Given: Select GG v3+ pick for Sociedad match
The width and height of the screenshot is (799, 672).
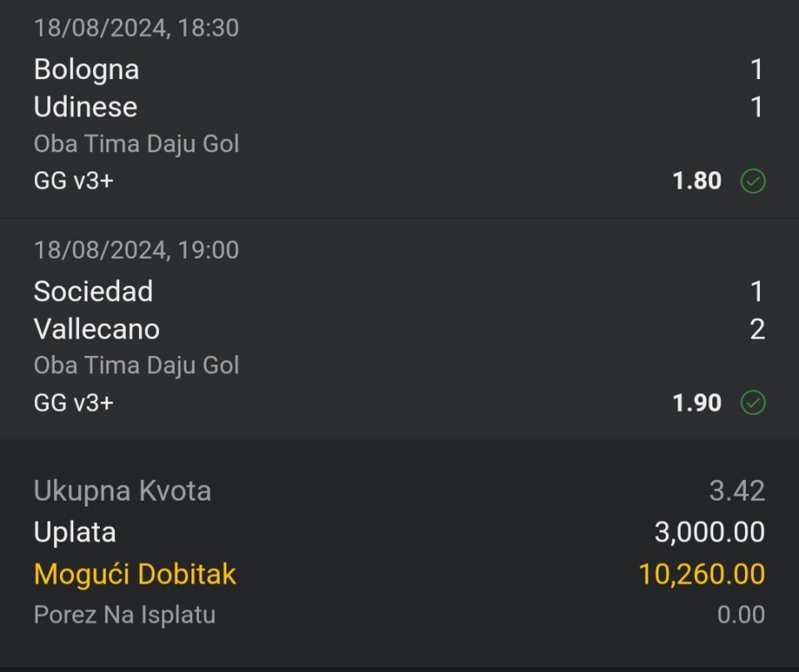Looking at the screenshot, I should click(x=73, y=403).
